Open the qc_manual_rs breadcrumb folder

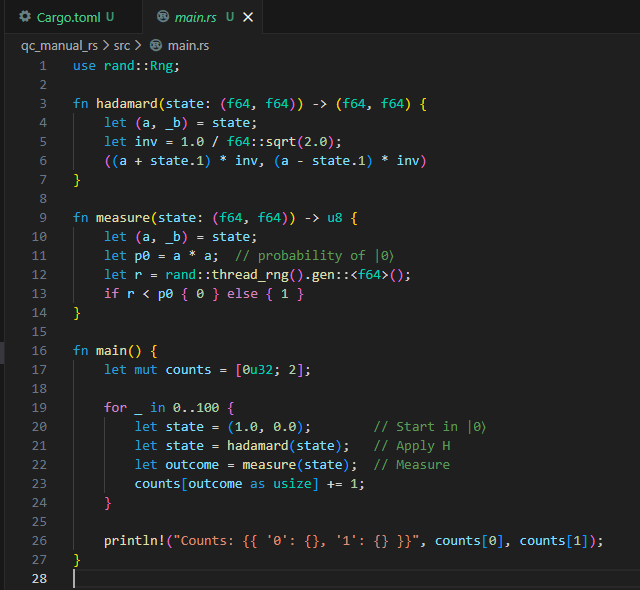(x=59, y=45)
